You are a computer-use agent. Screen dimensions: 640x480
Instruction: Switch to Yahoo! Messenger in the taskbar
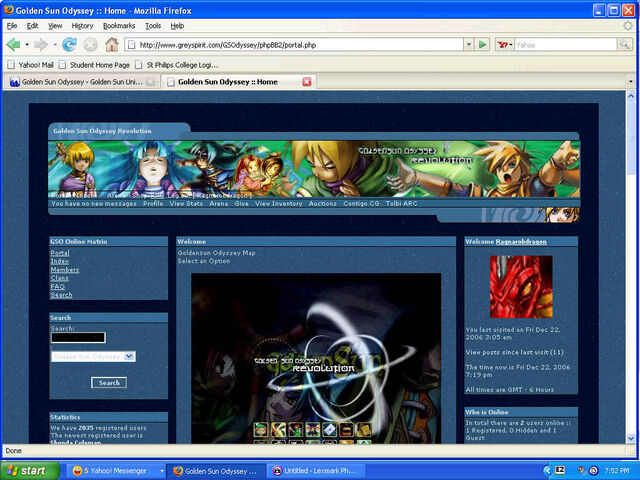pos(114,471)
